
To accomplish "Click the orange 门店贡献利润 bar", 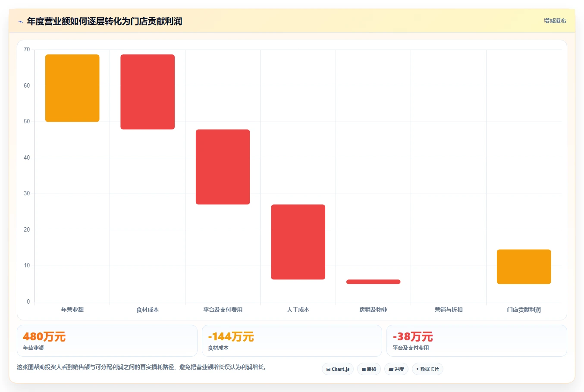I will (x=524, y=267).
